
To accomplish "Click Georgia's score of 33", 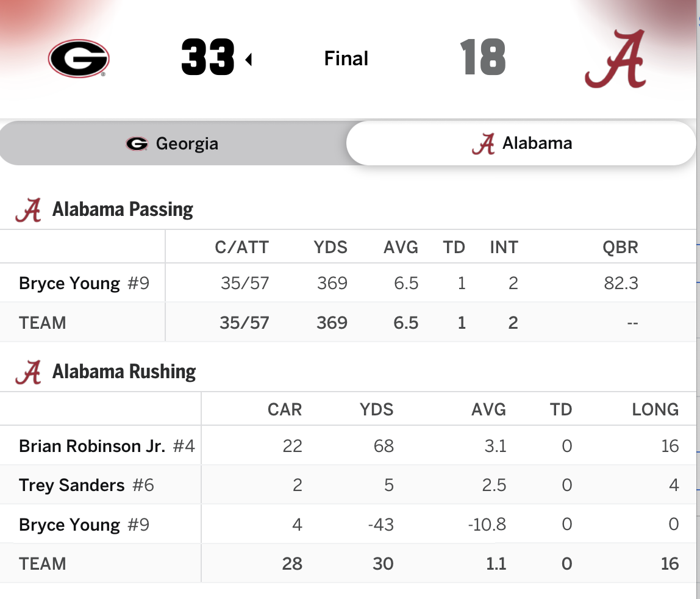I will pyautogui.click(x=208, y=58).
